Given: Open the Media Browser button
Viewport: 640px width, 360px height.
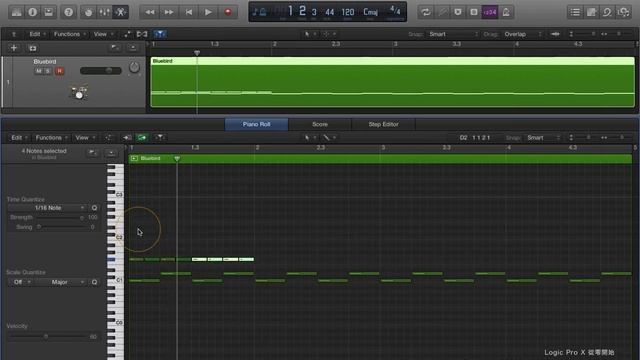Looking at the screenshot, I should (x=624, y=12).
